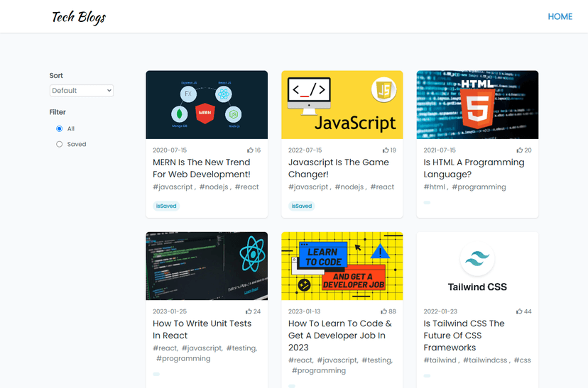Click #css tag on Tailwind post
The width and height of the screenshot is (588, 388).
coord(523,360)
